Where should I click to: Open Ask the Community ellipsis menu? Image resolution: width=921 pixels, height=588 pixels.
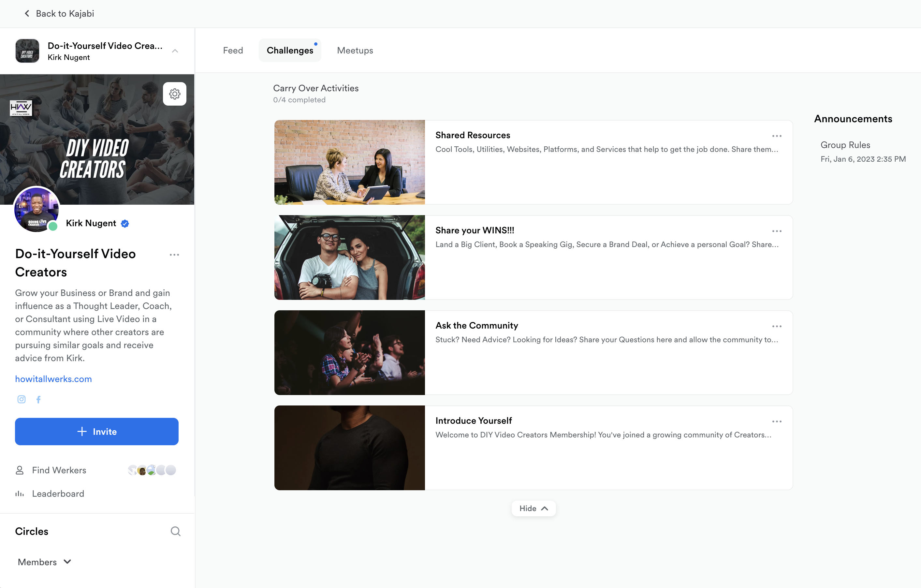(x=776, y=326)
